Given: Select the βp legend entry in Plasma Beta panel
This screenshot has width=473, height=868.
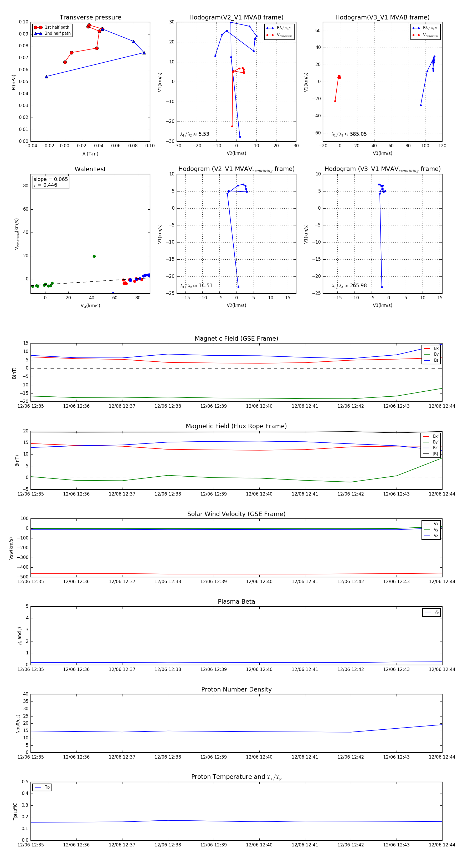Looking at the screenshot, I should [x=432, y=612].
